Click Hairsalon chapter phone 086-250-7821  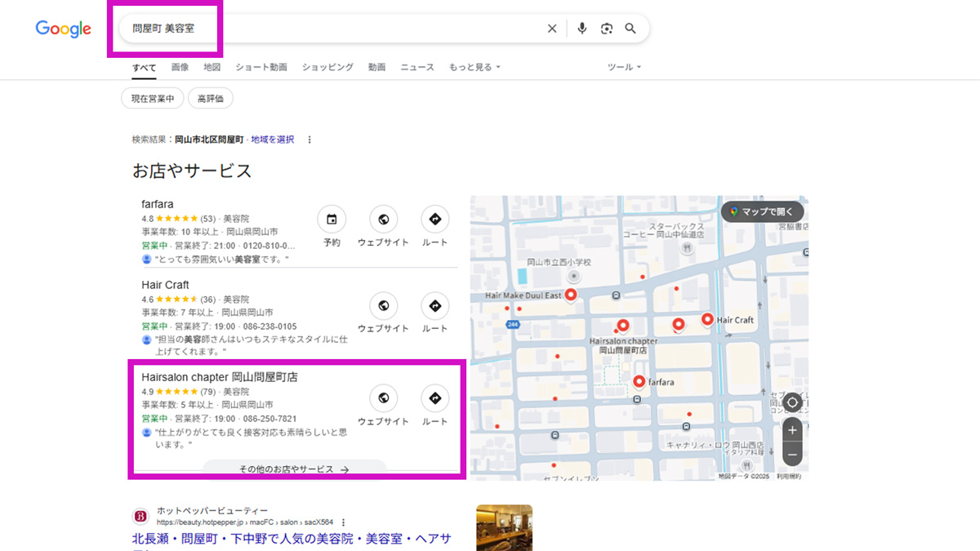click(270, 419)
